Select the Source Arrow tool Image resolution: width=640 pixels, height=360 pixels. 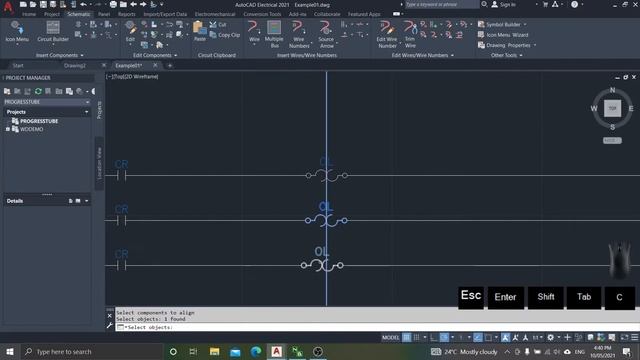(x=326, y=34)
